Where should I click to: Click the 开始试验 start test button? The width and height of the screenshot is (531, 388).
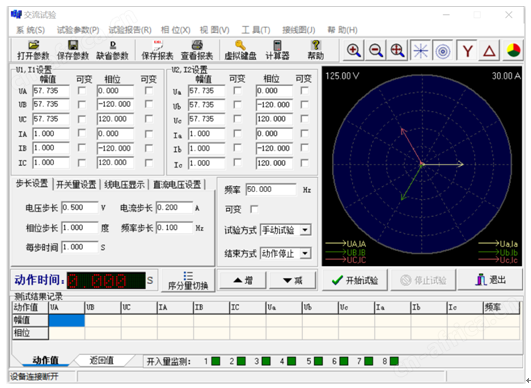coord(355,280)
